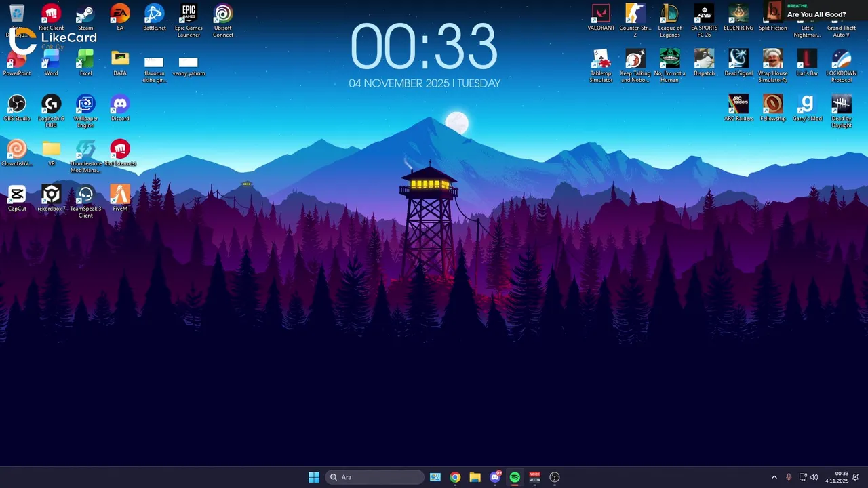Select the No, I'm not a Human shortcut
This screenshot has height=488, width=868.
pyautogui.click(x=669, y=66)
